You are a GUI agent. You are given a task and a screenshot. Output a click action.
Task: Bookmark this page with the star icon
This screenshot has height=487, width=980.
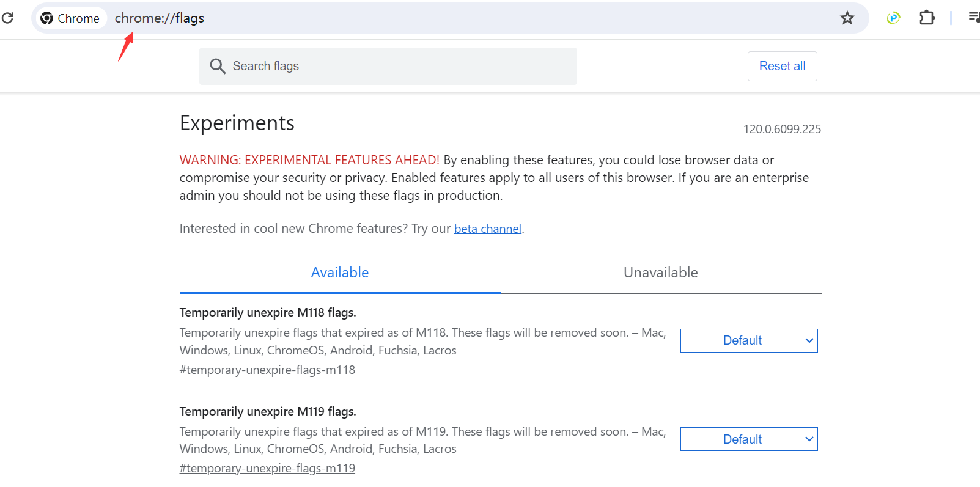click(x=847, y=18)
